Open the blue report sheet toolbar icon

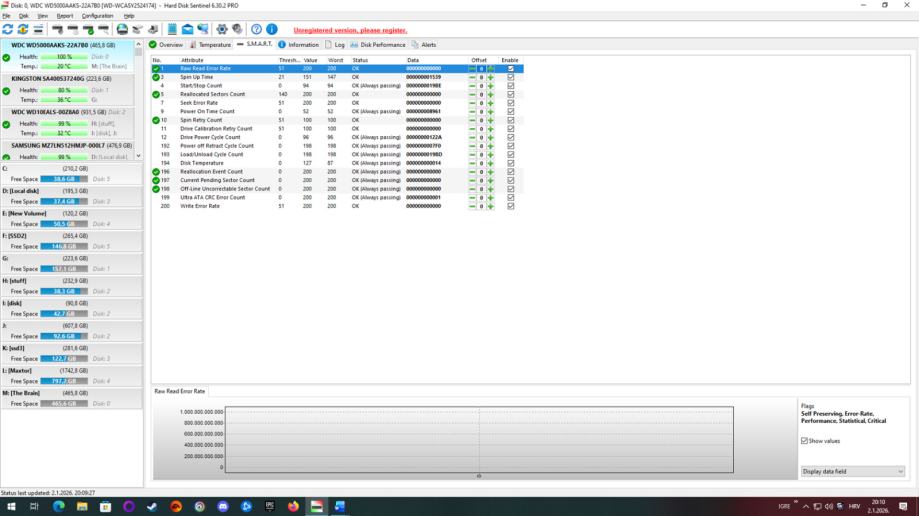tap(172, 29)
